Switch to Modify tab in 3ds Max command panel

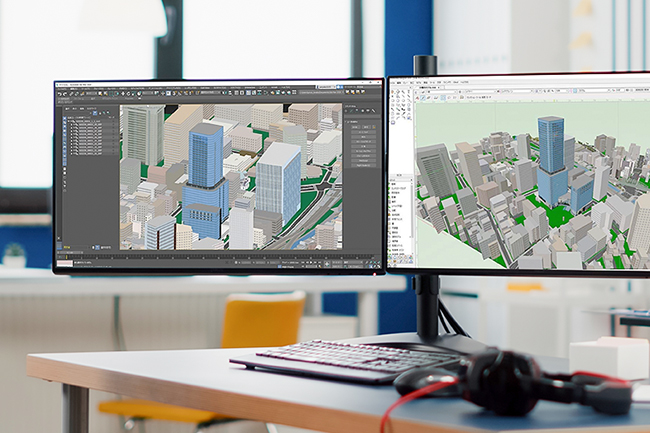pos(351,111)
